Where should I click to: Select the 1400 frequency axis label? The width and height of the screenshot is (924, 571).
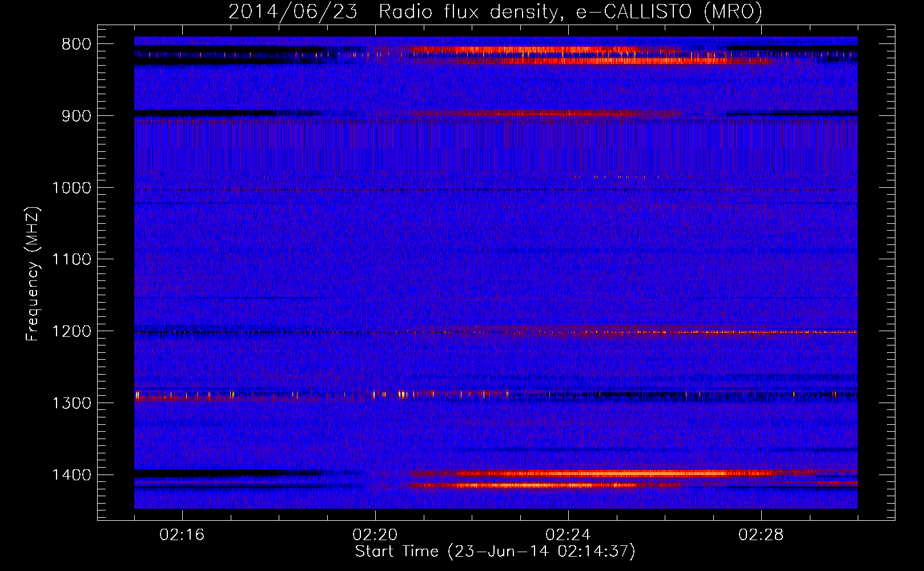[x=71, y=475]
